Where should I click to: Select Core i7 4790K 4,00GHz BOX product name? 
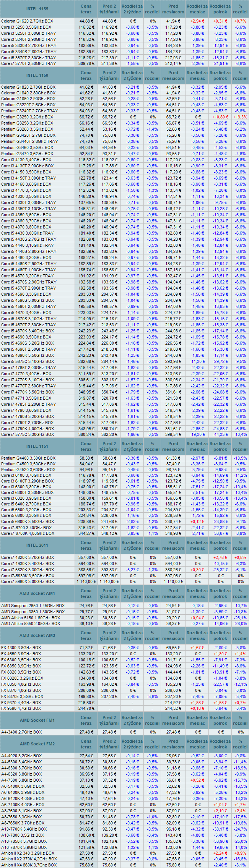27,429
